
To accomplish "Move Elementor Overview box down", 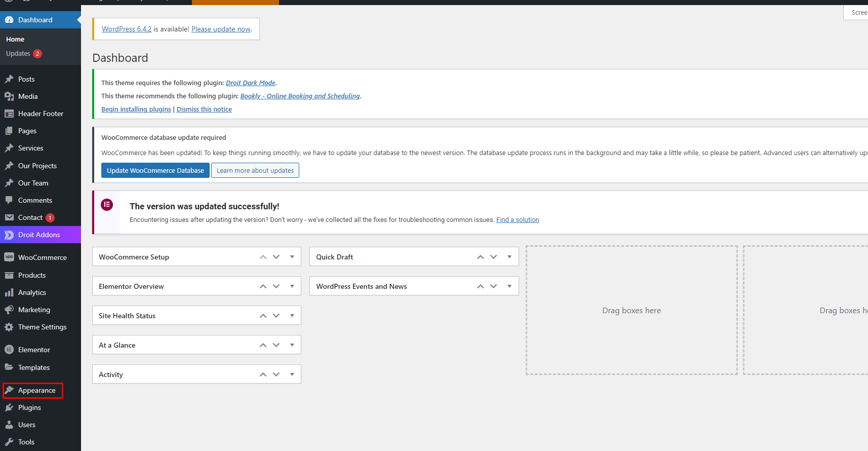I will click(277, 286).
